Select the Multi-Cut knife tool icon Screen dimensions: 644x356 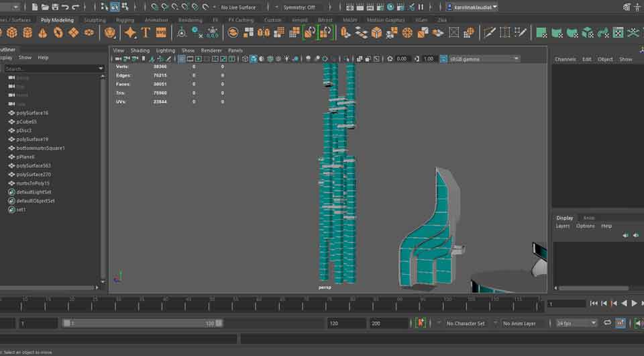click(x=489, y=32)
